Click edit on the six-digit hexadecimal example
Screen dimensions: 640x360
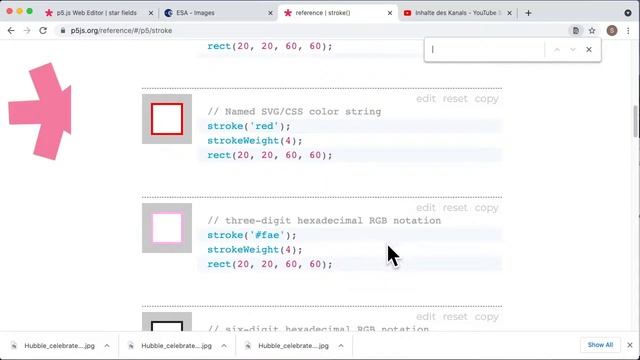point(426,317)
